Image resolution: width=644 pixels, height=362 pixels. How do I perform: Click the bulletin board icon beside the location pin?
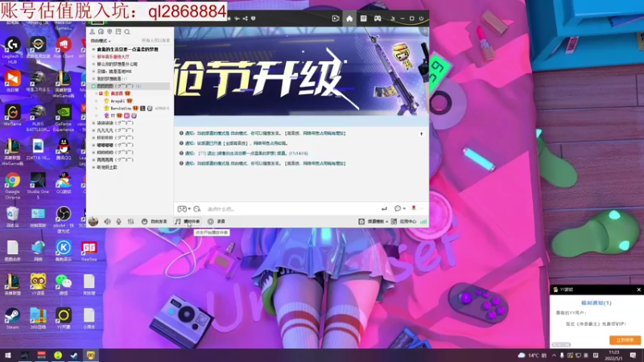pyautogui.click(x=118, y=31)
